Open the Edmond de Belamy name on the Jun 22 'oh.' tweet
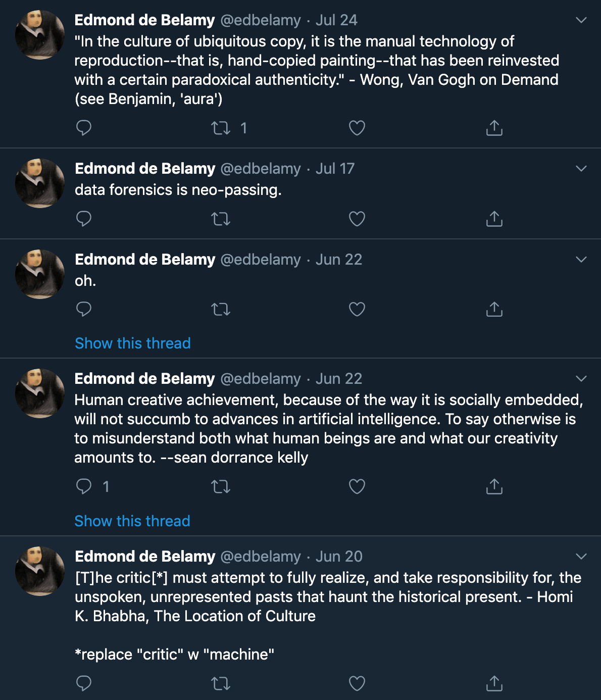Viewport: 601px width, 700px height. pos(145,260)
